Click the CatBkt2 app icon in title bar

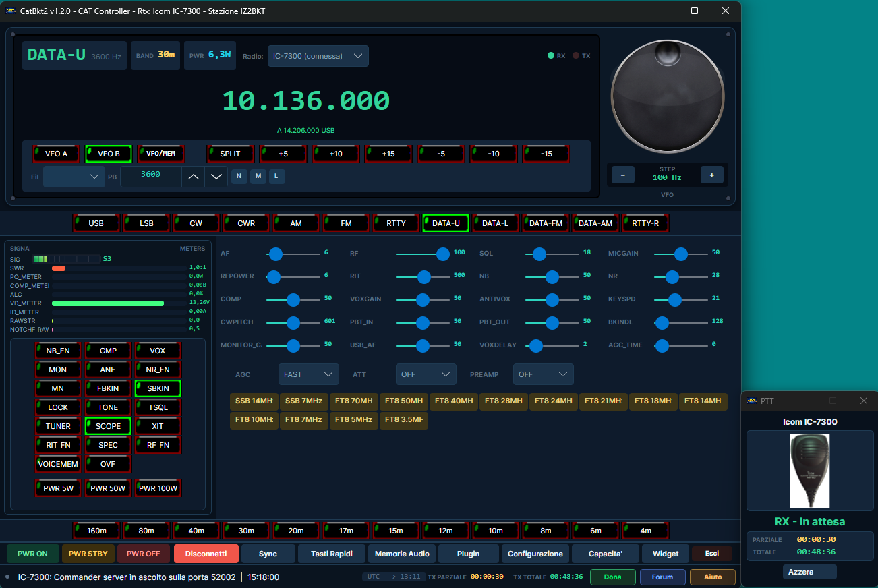[11, 11]
